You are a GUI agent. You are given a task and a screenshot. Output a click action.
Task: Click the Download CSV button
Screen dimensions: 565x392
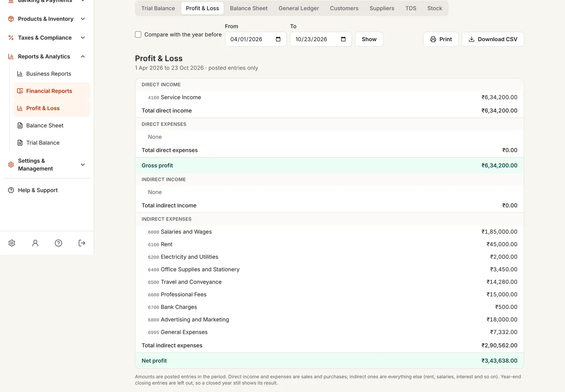coord(493,39)
